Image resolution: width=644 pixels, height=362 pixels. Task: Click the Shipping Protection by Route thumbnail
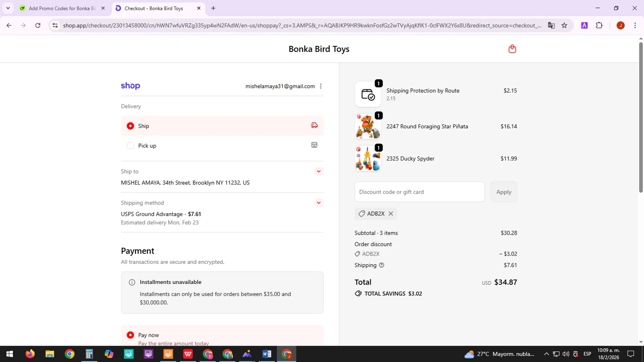pos(368,94)
